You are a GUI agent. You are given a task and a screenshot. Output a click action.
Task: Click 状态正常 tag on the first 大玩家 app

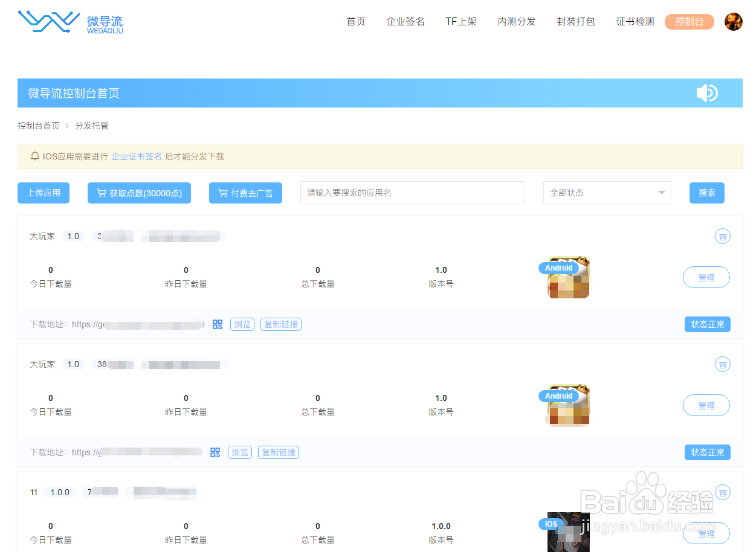click(708, 324)
